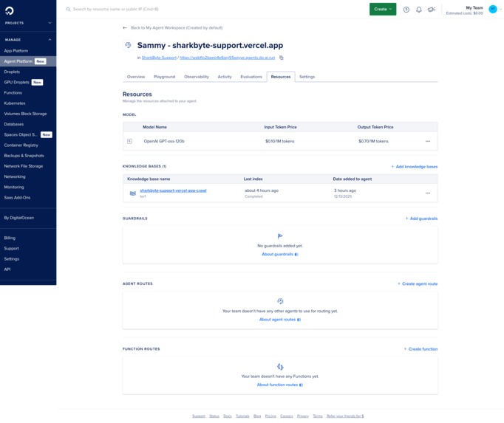Viewport: 504px width, 423px height.
Task: Switch to the Overview tab
Action: (x=136, y=77)
